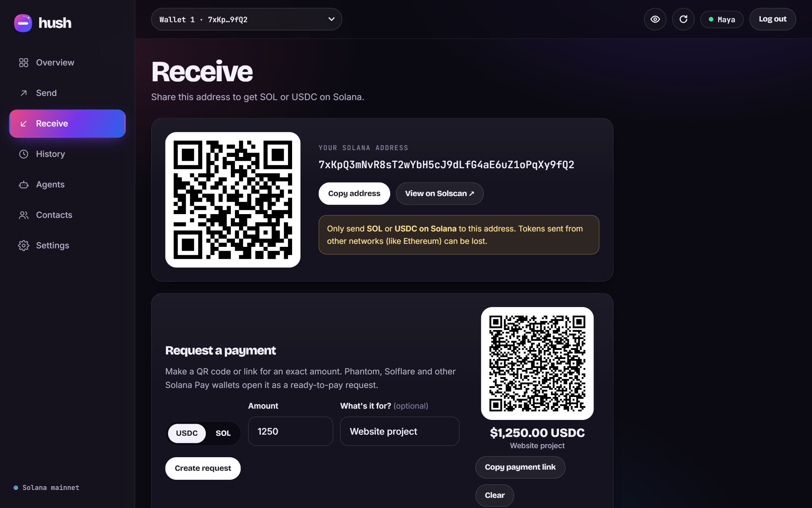
Task: Click the refresh icon in top bar
Action: click(x=683, y=19)
